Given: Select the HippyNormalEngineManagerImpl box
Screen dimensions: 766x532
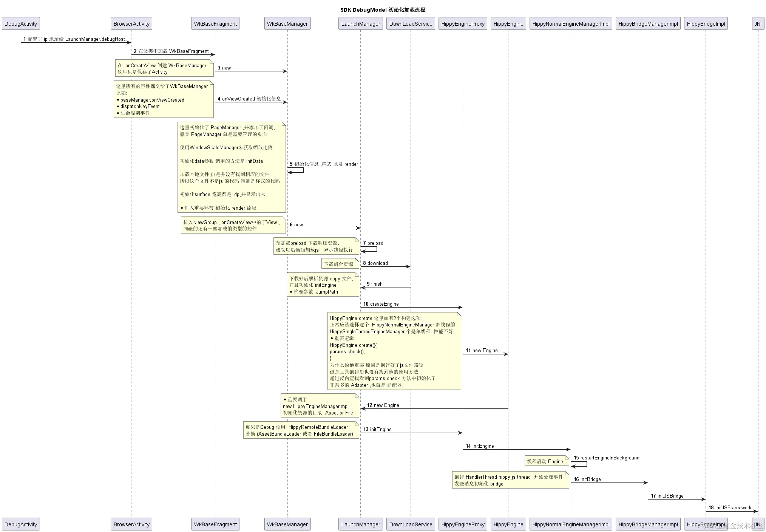Looking at the screenshot, I should [x=570, y=23].
